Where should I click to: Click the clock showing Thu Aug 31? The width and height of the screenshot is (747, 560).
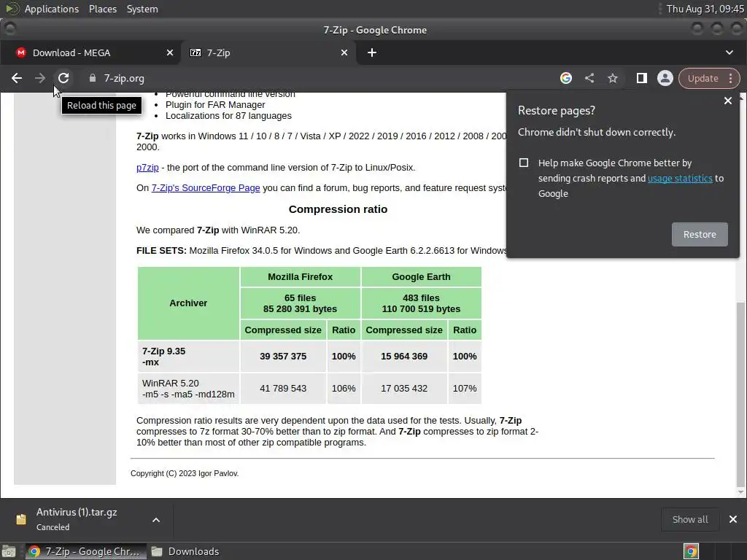coord(705,9)
